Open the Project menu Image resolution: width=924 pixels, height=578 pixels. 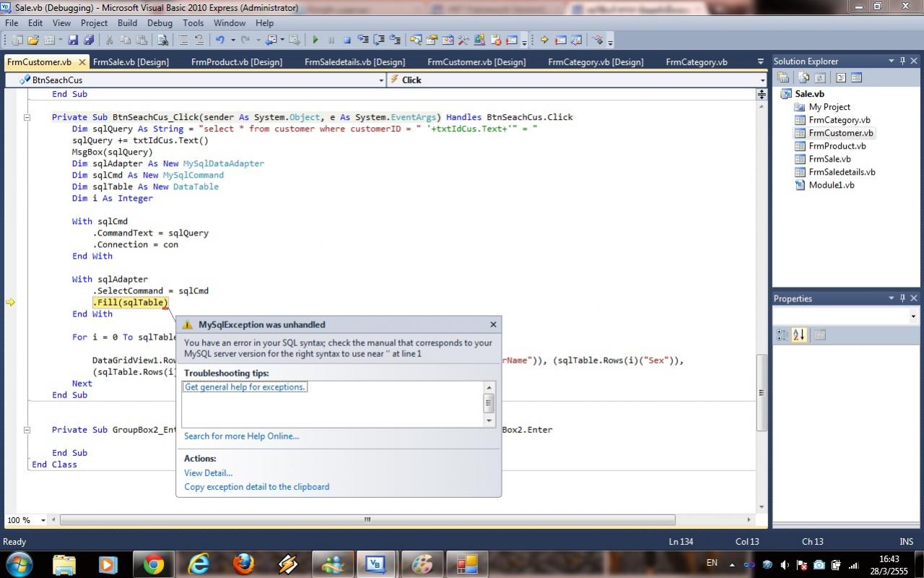click(94, 22)
